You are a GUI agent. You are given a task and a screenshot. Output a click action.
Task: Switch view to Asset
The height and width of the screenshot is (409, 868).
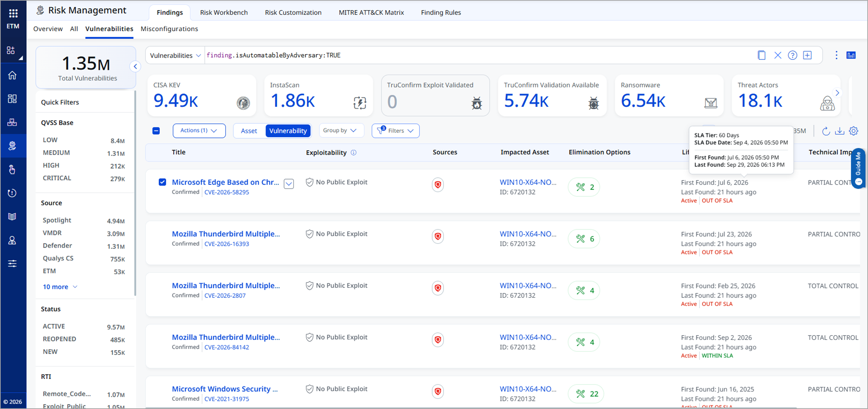click(249, 131)
